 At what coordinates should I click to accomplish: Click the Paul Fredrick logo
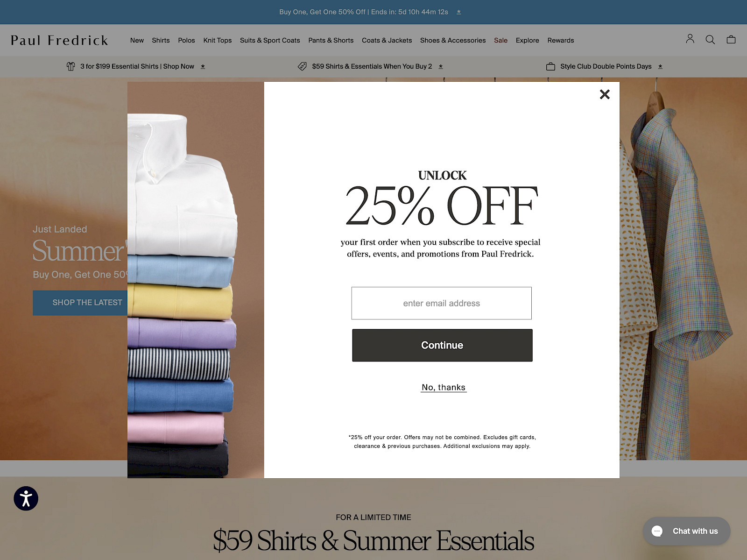pos(59,40)
